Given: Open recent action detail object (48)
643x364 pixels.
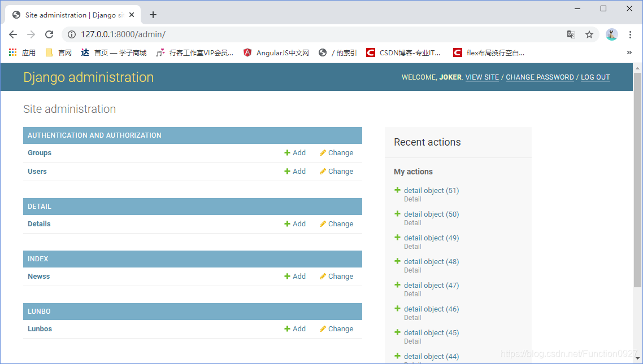Looking at the screenshot, I should tap(432, 262).
